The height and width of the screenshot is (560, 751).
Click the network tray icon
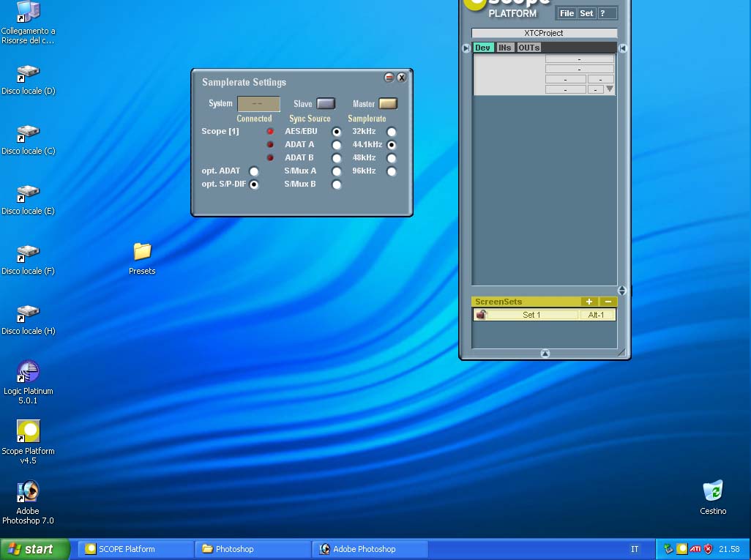tap(668, 549)
